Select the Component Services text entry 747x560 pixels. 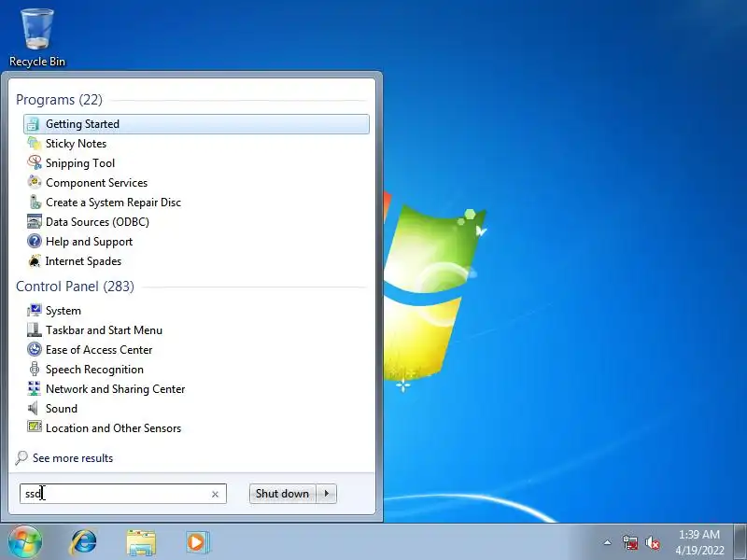[97, 182]
